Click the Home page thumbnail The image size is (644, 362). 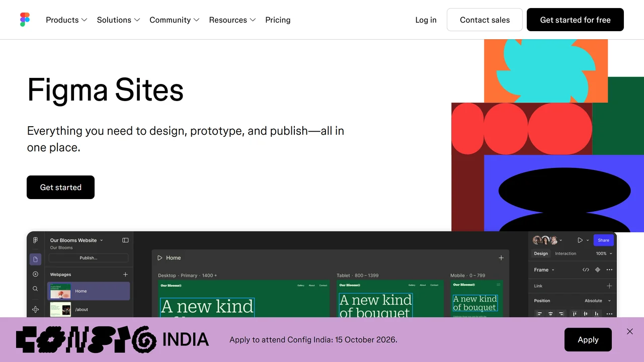tap(60, 291)
